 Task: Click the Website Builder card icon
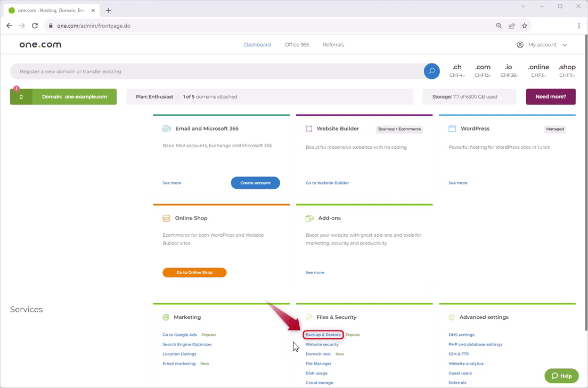(309, 128)
